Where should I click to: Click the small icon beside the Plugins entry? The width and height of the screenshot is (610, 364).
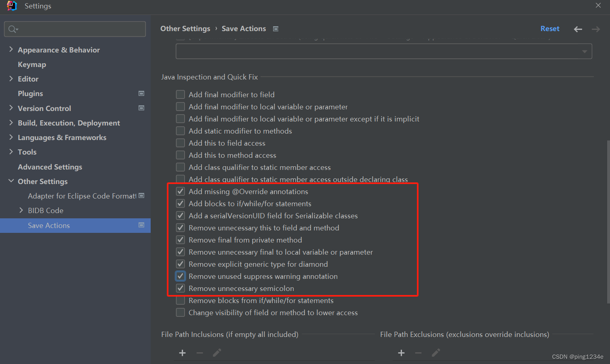click(x=141, y=93)
